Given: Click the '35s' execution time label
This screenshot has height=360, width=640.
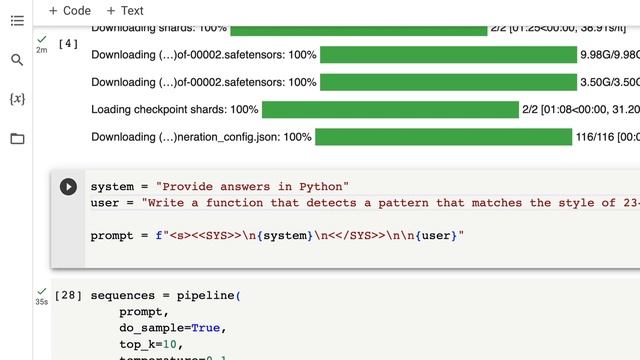Looking at the screenshot, I should 42,302.
